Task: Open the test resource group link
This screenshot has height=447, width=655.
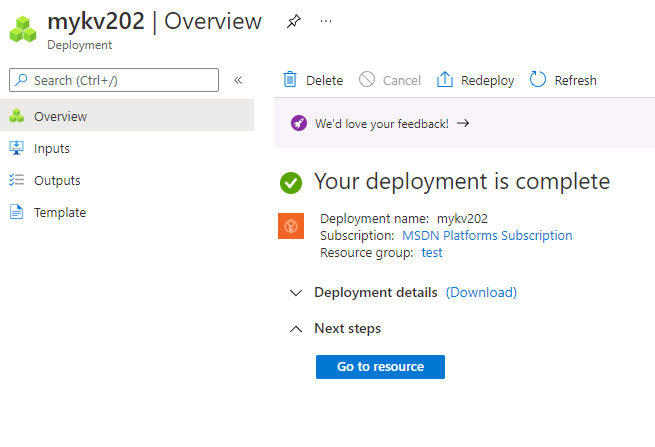Action: [432, 253]
